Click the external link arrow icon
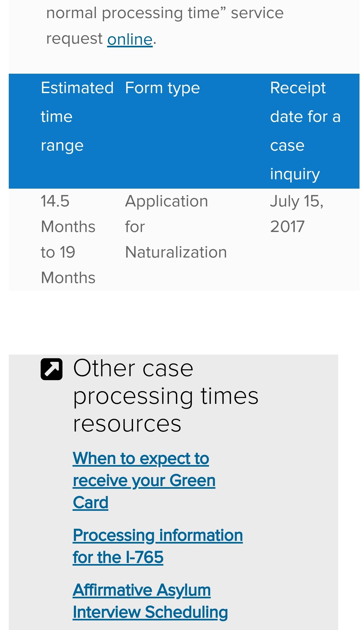Image resolution: width=364 pixels, height=630 pixels. [52, 369]
